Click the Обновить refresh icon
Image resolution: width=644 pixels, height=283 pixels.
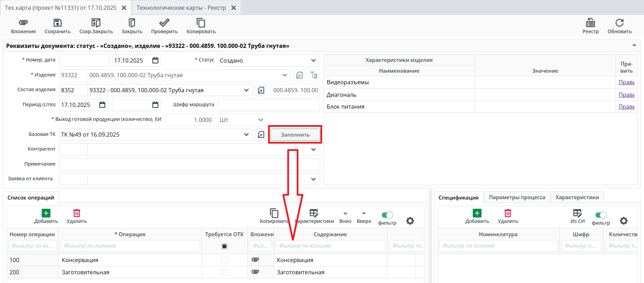point(619,23)
